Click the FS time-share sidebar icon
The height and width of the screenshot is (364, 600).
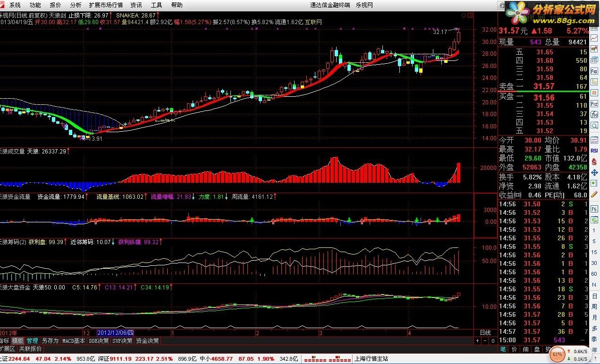[594, 209]
